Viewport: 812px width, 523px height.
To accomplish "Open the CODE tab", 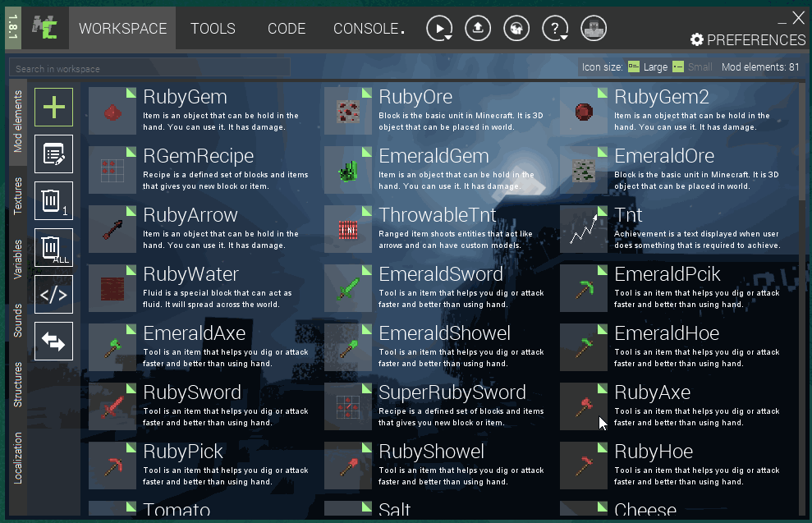I will coord(287,29).
